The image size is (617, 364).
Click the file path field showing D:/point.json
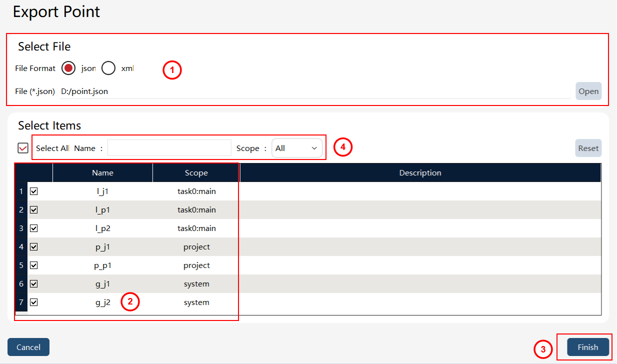(315, 91)
